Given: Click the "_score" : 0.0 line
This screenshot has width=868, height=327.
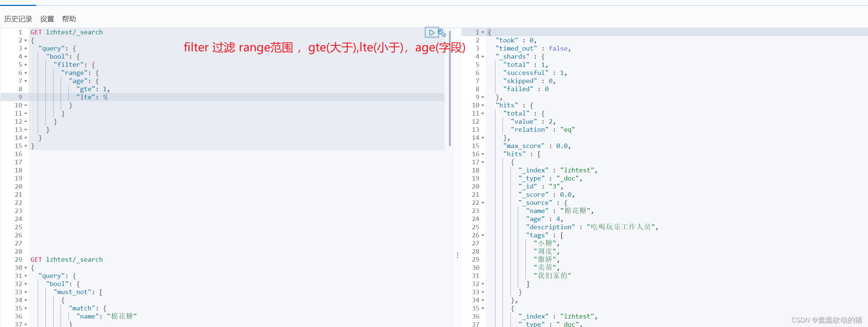Looking at the screenshot, I should coord(547,195).
